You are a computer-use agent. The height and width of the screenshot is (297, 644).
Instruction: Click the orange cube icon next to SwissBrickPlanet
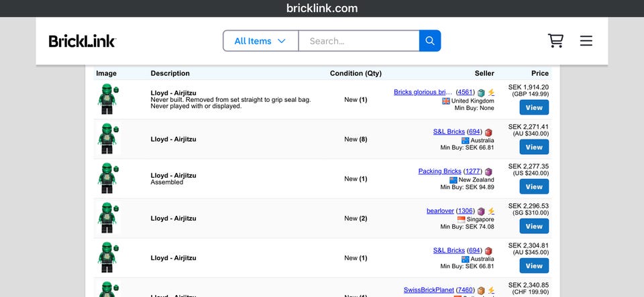pos(481,291)
